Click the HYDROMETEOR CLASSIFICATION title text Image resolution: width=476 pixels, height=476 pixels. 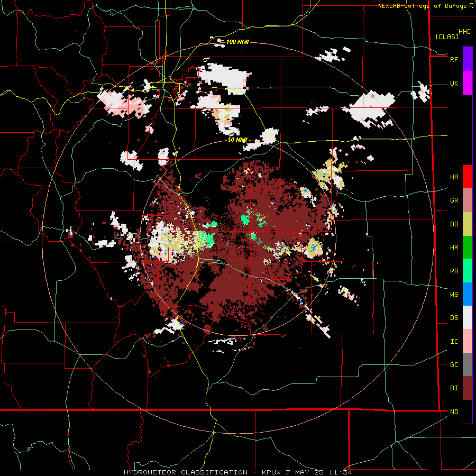click(186, 472)
